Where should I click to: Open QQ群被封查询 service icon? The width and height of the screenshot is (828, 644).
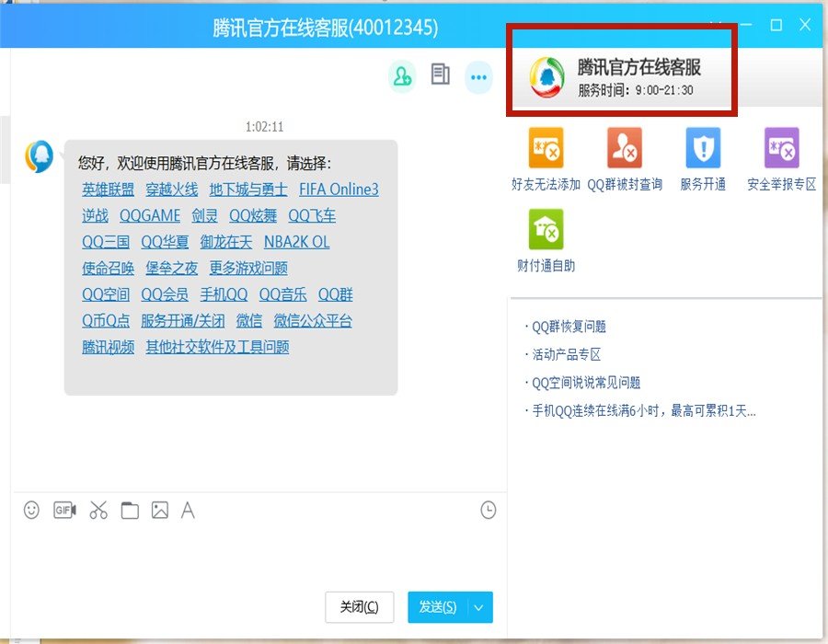pos(624,148)
